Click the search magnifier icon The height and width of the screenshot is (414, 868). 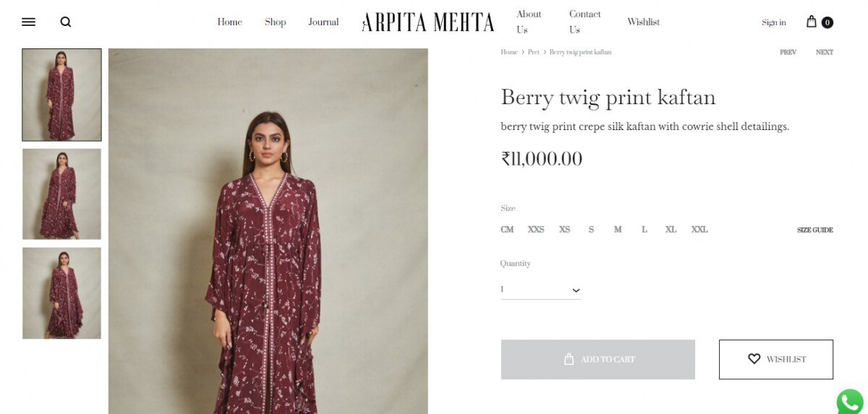66,22
